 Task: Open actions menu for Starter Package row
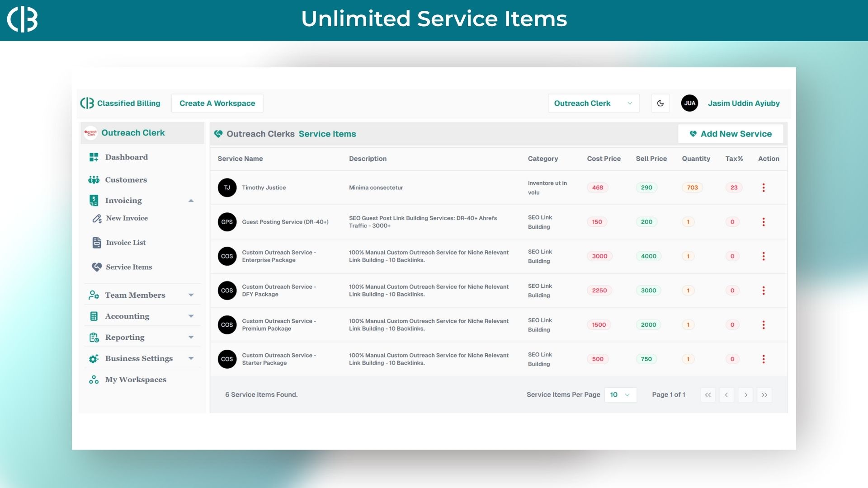(x=764, y=359)
